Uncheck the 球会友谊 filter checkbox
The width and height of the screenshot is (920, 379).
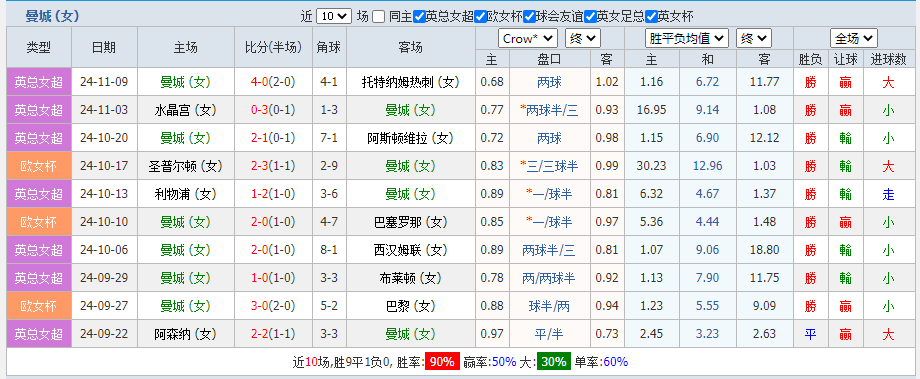[529, 16]
